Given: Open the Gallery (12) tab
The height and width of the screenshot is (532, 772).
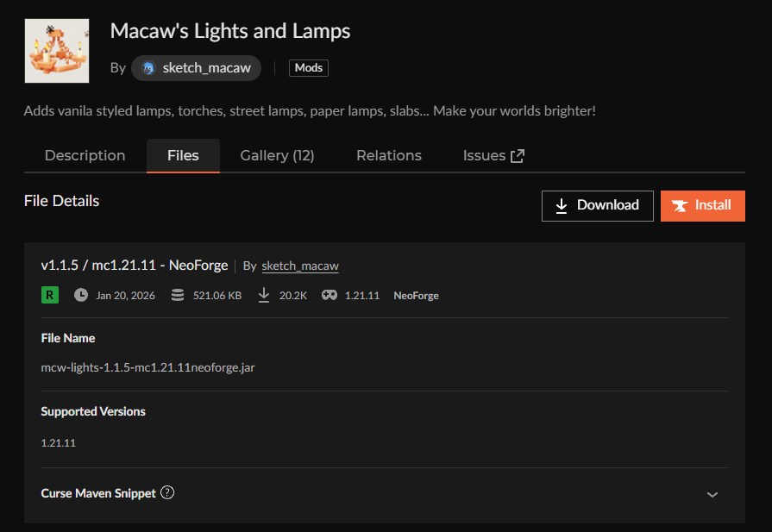Looking at the screenshot, I should click(277, 155).
